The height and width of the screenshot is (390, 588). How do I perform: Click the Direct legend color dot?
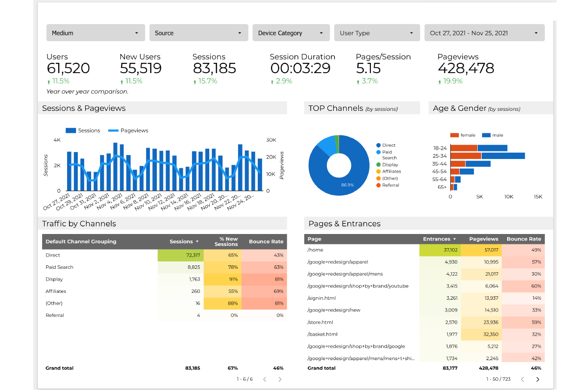(379, 146)
